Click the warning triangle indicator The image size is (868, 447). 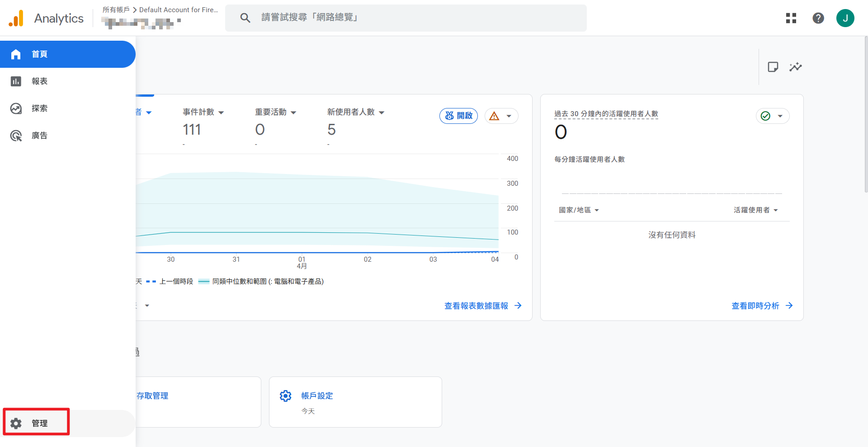point(494,116)
